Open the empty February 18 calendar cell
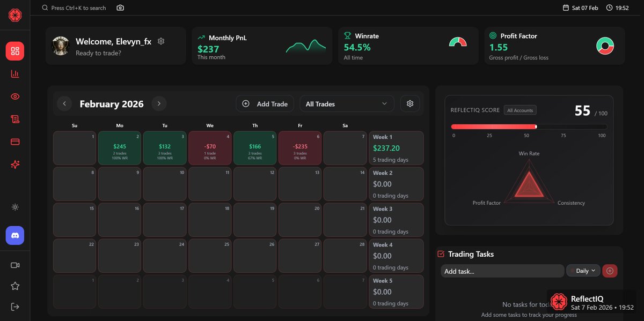The width and height of the screenshot is (644, 321). coord(210,220)
